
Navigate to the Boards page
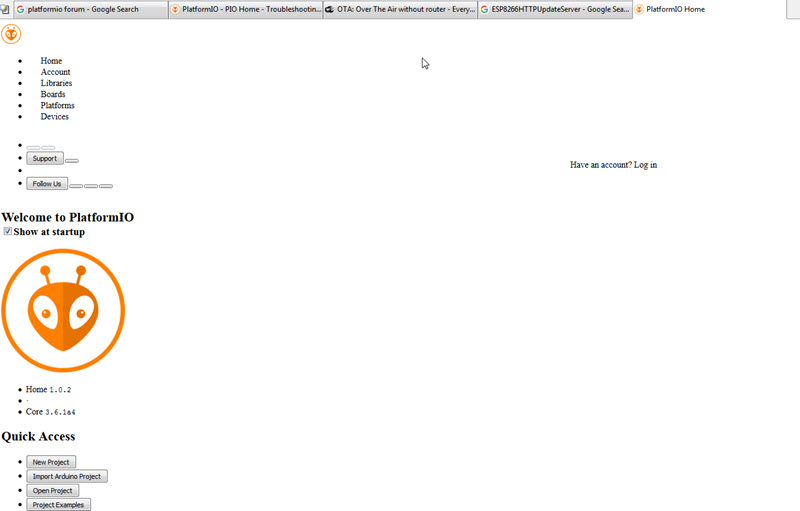pos(53,94)
